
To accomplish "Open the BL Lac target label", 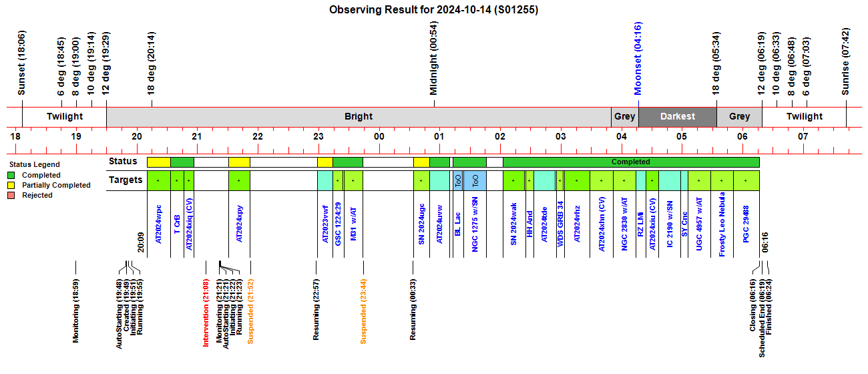I will [458, 223].
